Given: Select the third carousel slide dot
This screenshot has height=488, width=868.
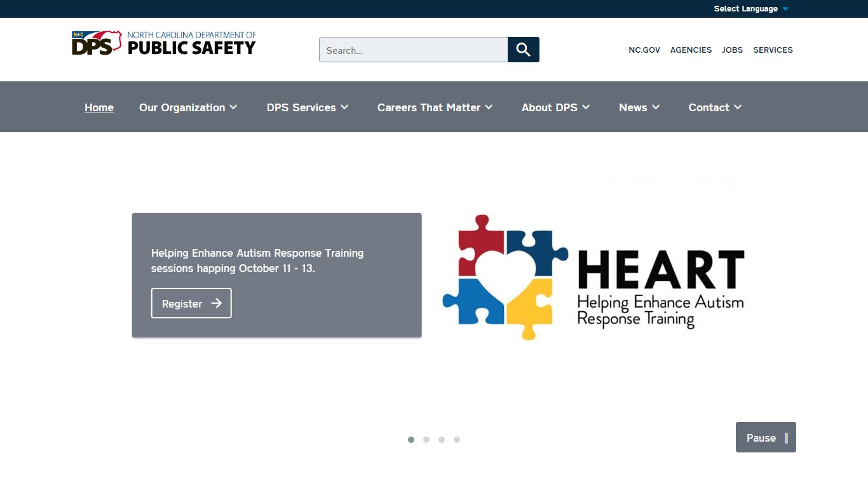Looking at the screenshot, I should pos(442,440).
